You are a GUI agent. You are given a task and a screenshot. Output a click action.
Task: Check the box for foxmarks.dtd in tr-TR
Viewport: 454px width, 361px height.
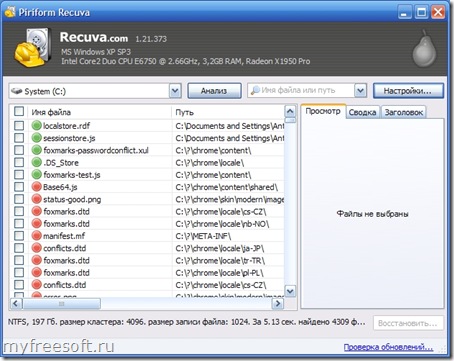coord(19,260)
